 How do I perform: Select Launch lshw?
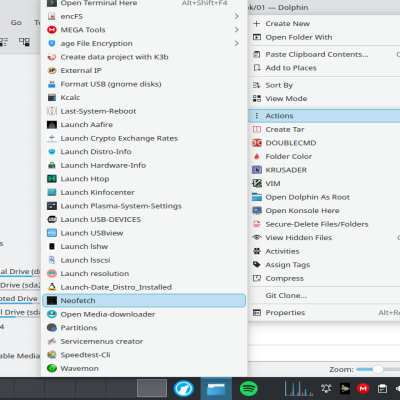(144, 247)
